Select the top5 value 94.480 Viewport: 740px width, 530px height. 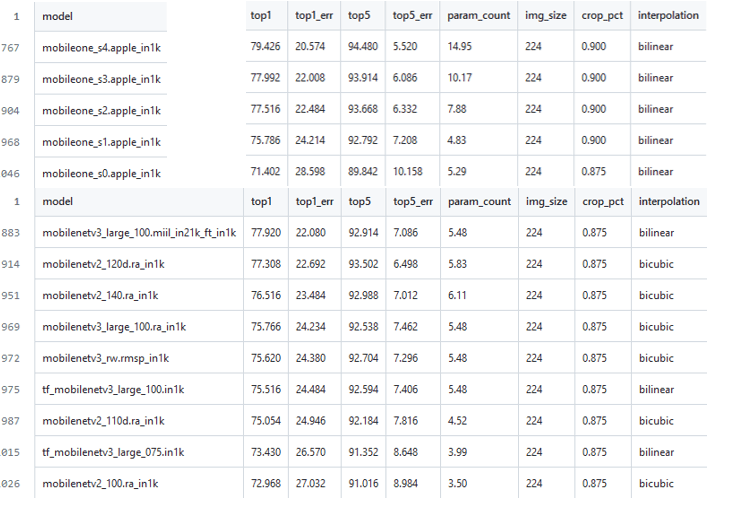coord(363,46)
